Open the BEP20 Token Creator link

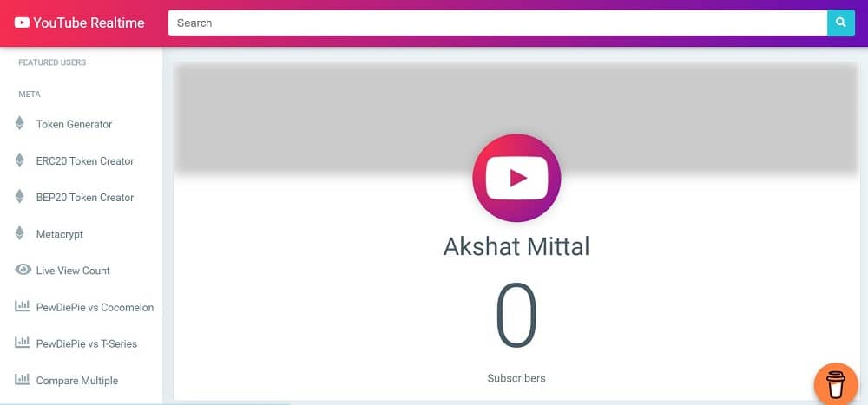click(x=85, y=198)
